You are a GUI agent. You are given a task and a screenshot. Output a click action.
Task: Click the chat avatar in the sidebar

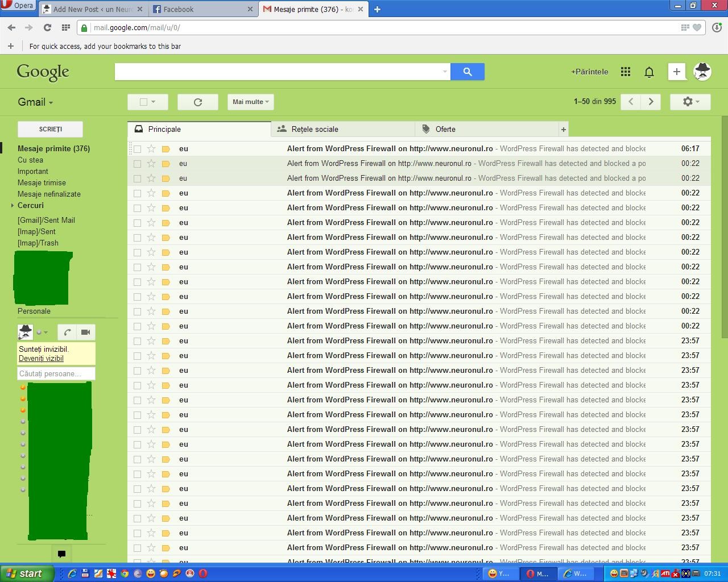click(x=25, y=332)
